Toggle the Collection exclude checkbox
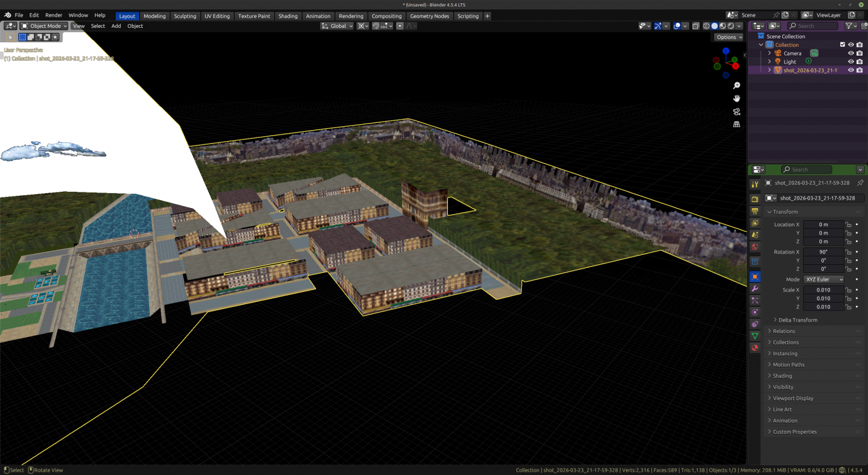 click(842, 44)
